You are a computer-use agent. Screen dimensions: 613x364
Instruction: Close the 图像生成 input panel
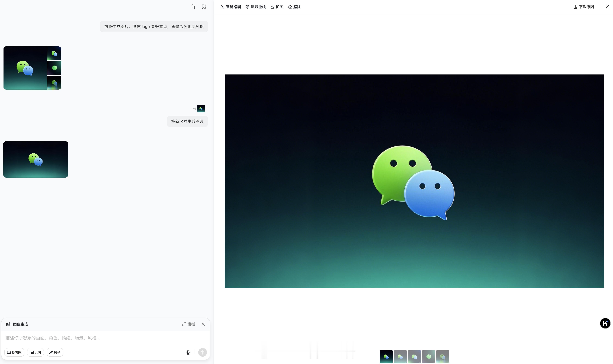click(x=203, y=324)
